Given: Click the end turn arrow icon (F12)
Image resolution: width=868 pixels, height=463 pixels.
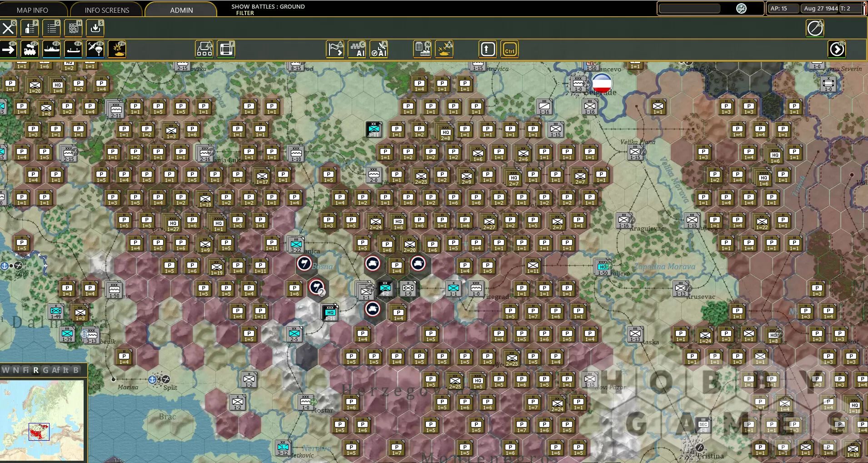Looking at the screenshot, I should pyautogui.click(x=837, y=49).
